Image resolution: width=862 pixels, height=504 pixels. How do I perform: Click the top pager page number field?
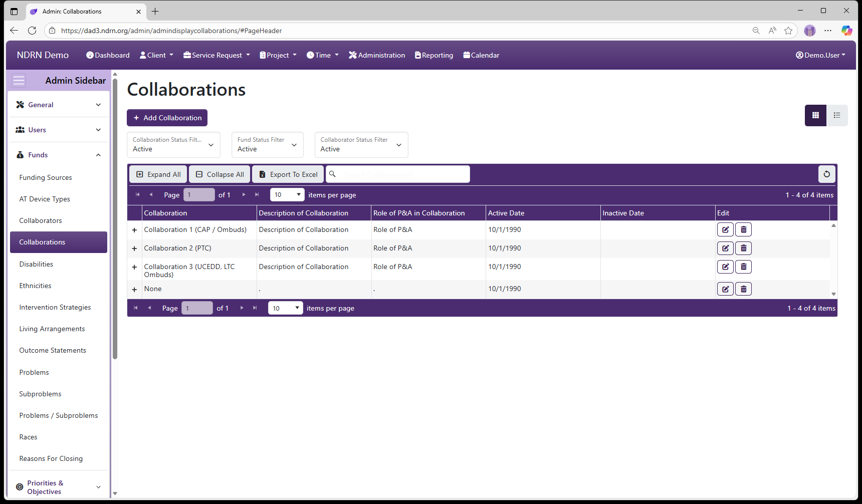pos(199,194)
